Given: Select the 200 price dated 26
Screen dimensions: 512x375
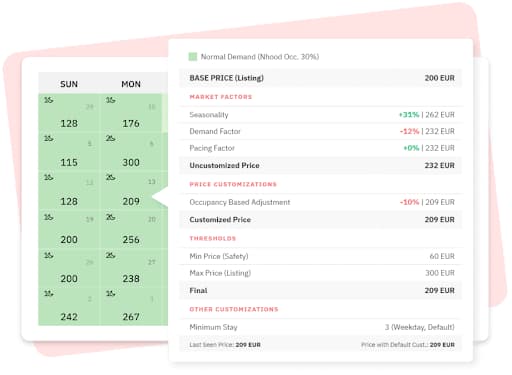Looking at the screenshot, I should click(x=69, y=278).
